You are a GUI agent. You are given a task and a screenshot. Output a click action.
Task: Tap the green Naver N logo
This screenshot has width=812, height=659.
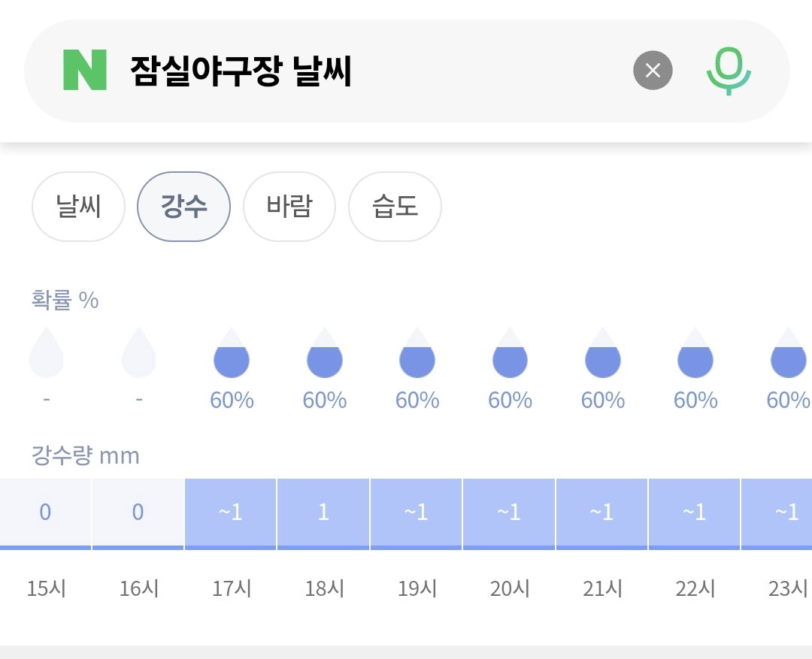pos(85,70)
